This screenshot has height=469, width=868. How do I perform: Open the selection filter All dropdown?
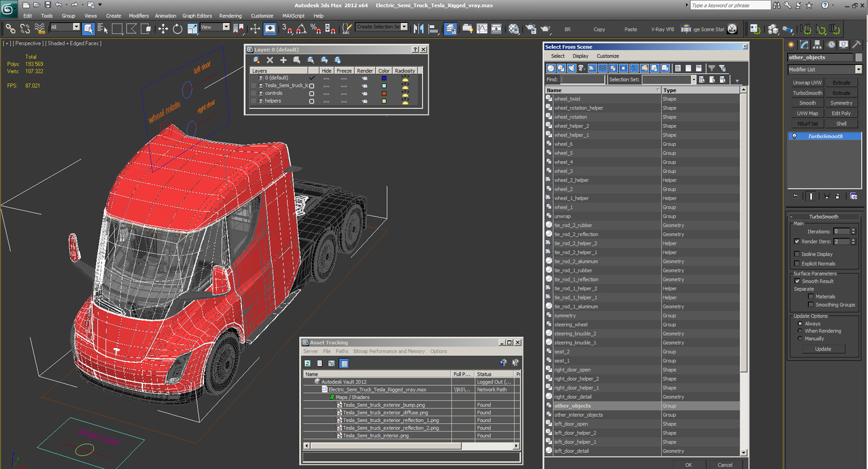(x=76, y=27)
